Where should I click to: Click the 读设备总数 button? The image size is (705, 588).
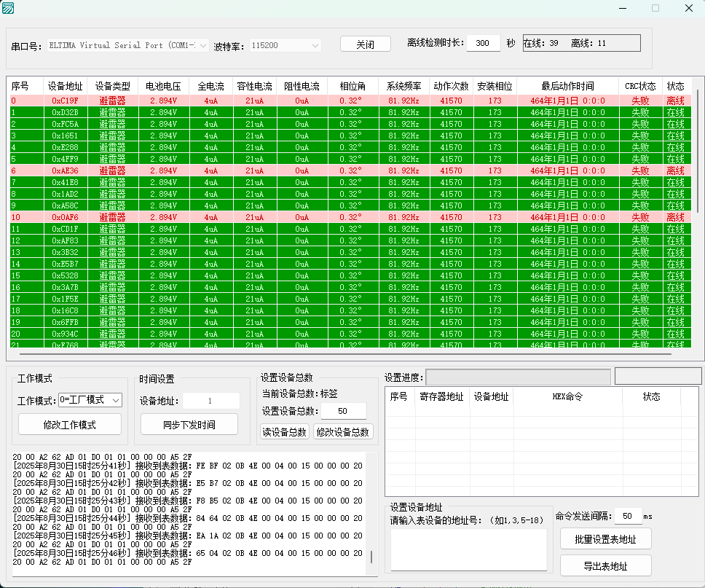pos(284,431)
